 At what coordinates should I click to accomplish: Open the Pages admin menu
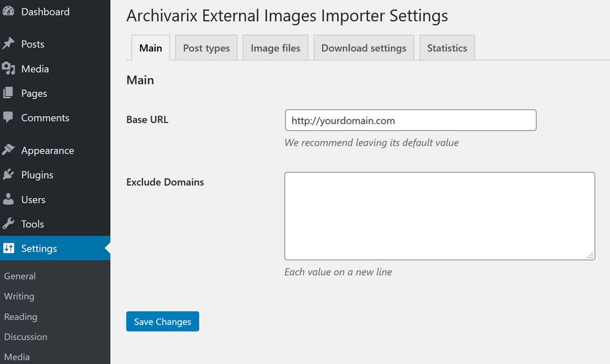tap(55, 94)
